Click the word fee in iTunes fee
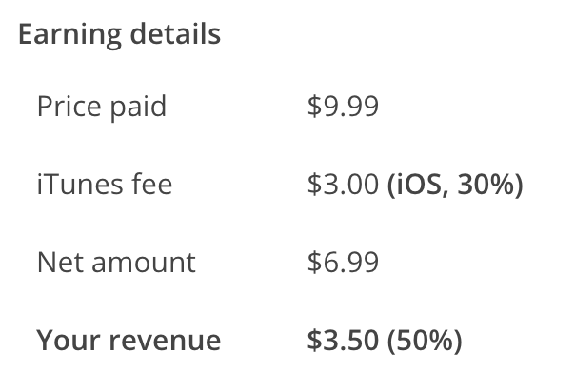575x392 pixels. [x=153, y=184]
